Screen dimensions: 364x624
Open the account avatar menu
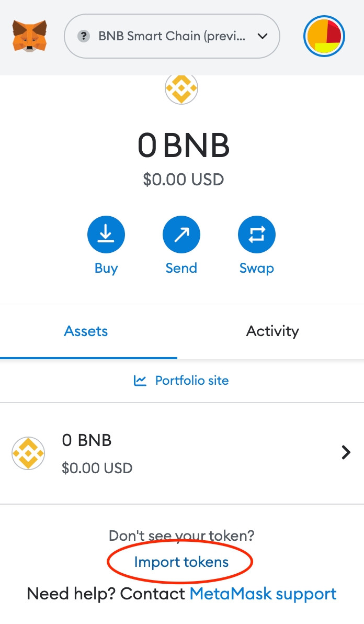[324, 36]
